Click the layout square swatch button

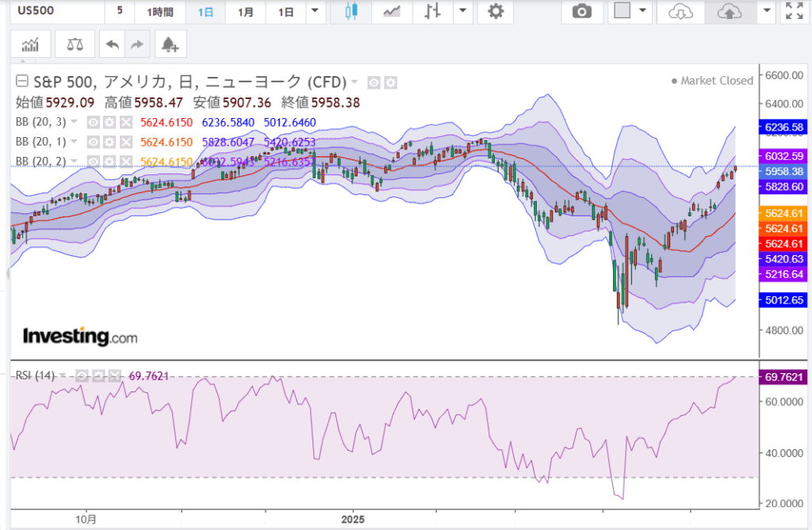click(622, 10)
